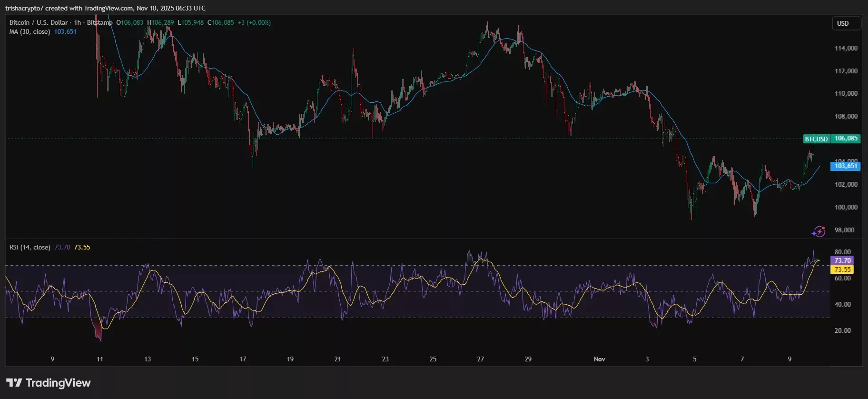Click the 17 date marker on time axis
Viewport: 868px width, 399px height.
pos(243,359)
